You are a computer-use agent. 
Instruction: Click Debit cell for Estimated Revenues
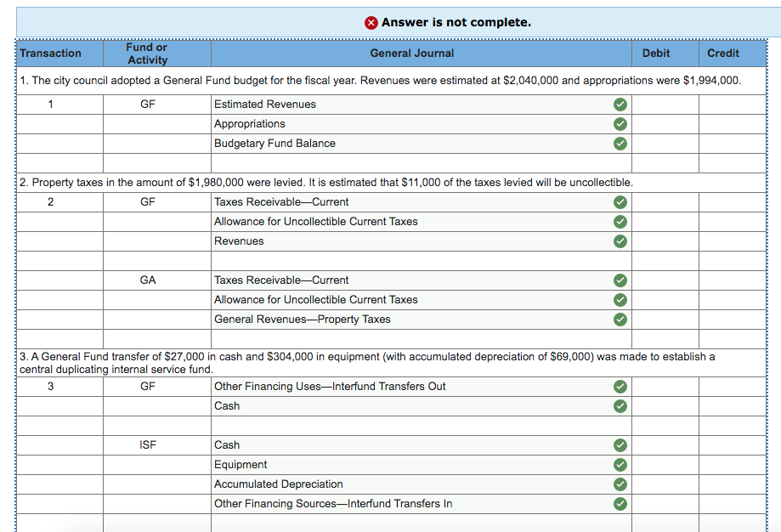pyautogui.click(x=665, y=105)
